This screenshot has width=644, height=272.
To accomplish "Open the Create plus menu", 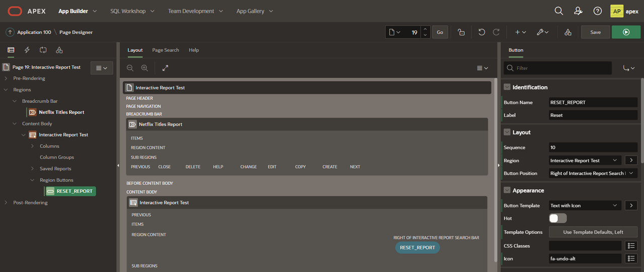I will [520, 32].
